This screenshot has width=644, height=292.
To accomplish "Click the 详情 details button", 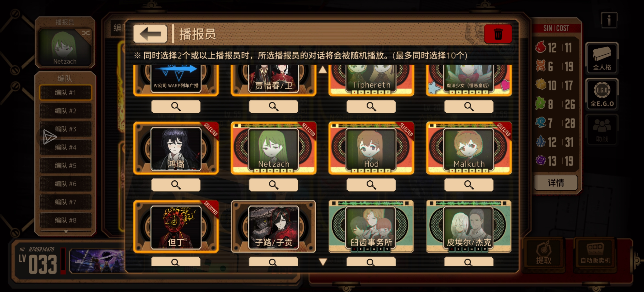I will coord(556,183).
